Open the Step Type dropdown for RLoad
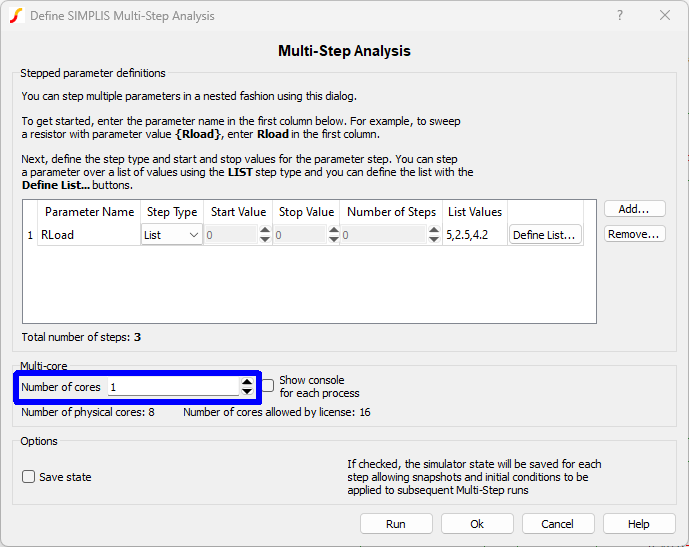 pyautogui.click(x=172, y=235)
